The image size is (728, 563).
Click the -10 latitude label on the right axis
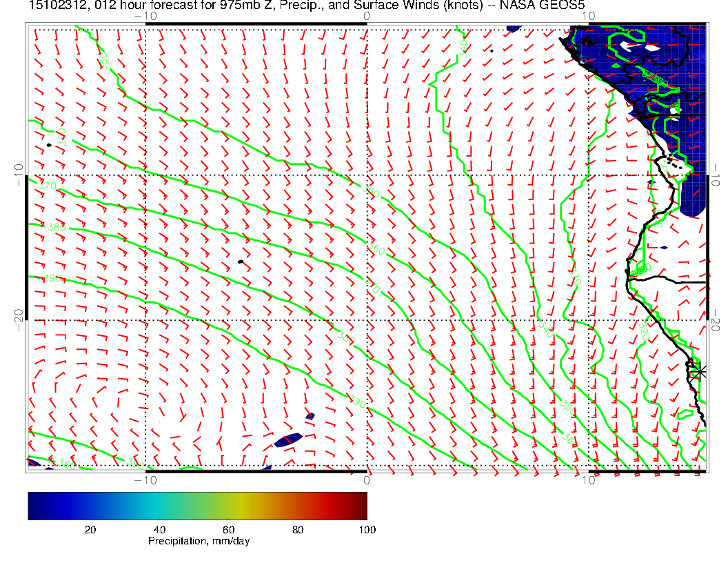716,171
